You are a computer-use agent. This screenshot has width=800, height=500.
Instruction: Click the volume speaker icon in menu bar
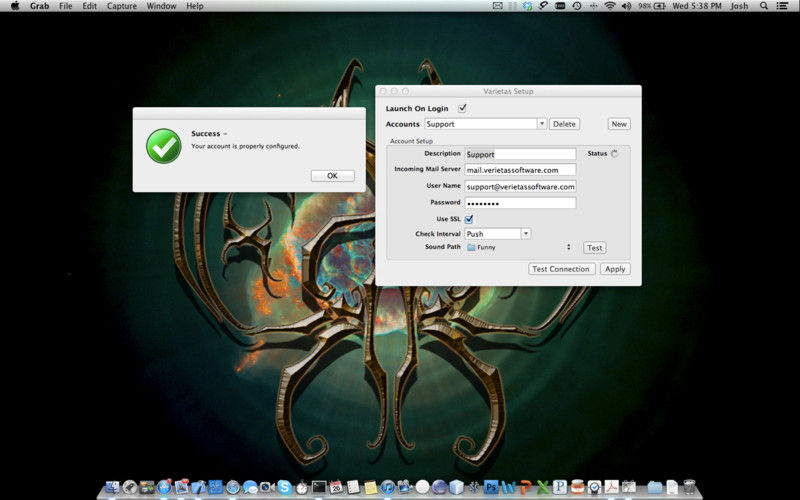(x=627, y=6)
